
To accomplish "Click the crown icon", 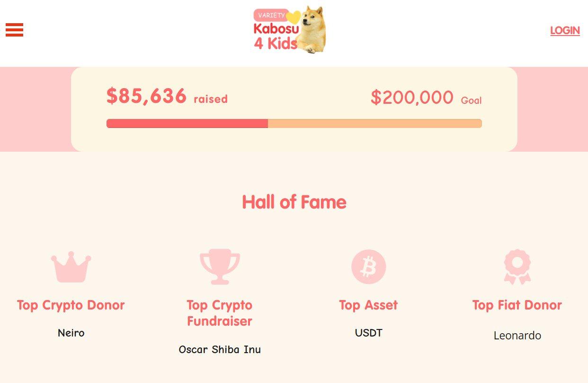I will (71, 267).
